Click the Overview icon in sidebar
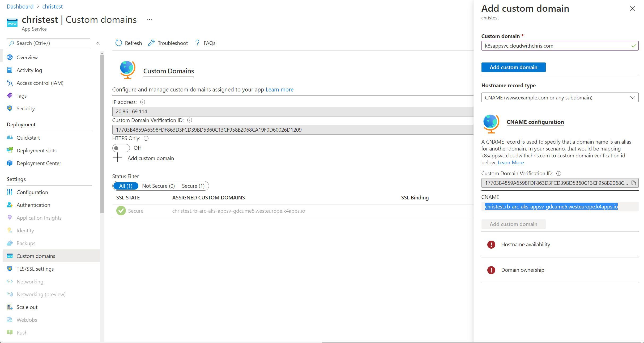Viewport: 644px width, 343px height. 10,57
